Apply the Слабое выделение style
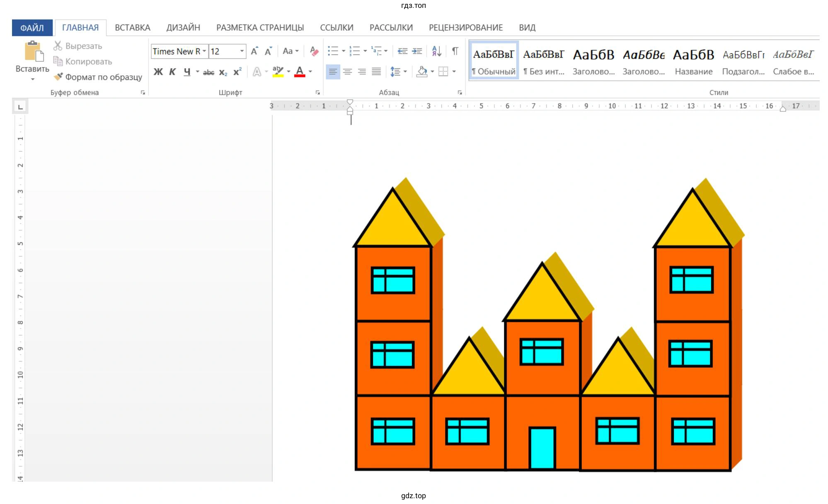Screen dimensions: 828x504 pos(794,61)
